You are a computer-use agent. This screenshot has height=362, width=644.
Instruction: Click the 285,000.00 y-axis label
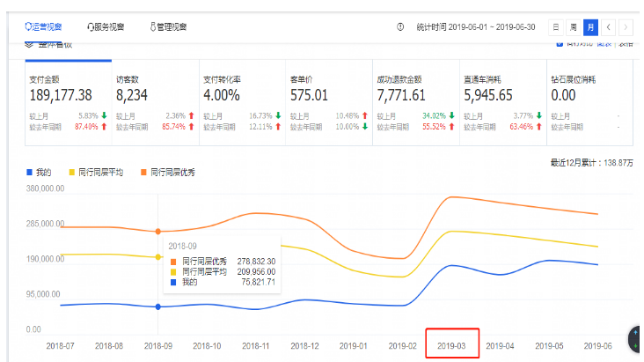click(x=45, y=224)
